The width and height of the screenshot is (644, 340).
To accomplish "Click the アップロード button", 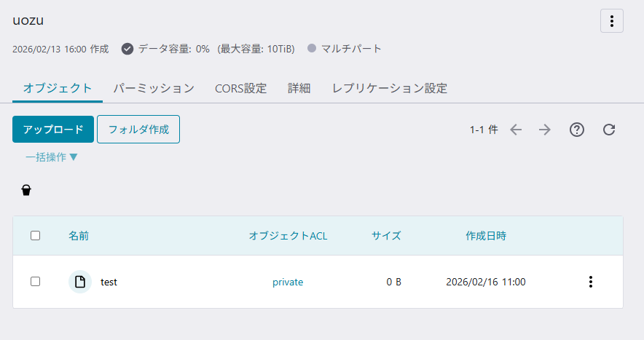I will pyautogui.click(x=53, y=130).
